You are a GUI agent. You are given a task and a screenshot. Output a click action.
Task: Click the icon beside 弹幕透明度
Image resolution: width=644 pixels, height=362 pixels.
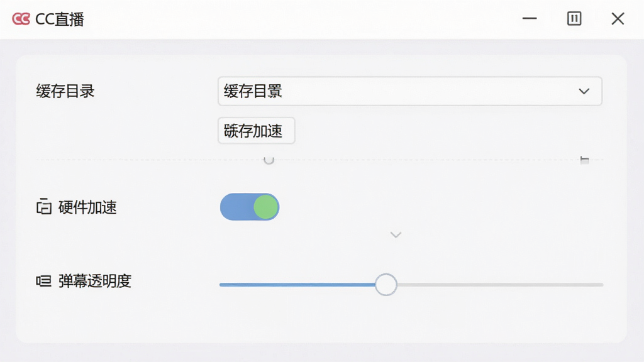[x=43, y=281]
